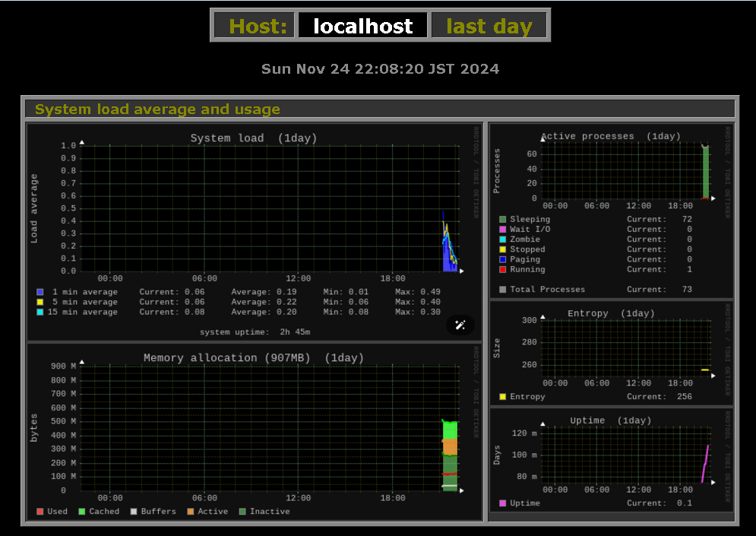Click the cyan Zombie swatch
Viewport: 756px width, 536px height.
coord(503,239)
